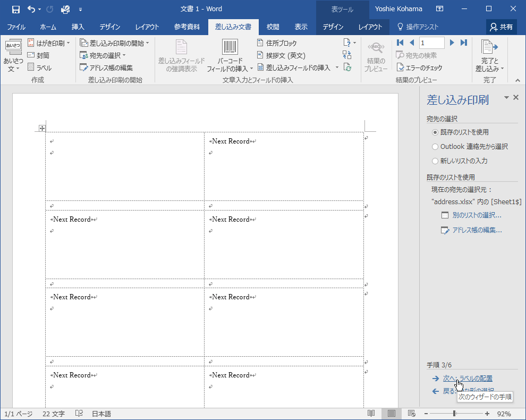Switch to the 表示 tab
This screenshot has height=420, width=526.
point(301,27)
